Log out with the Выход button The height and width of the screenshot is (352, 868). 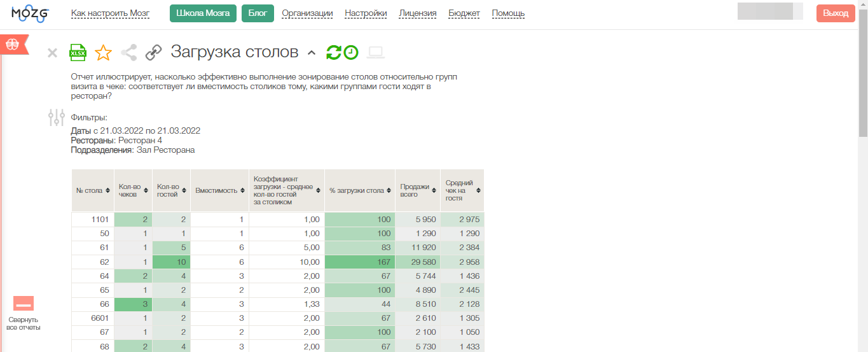click(836, 13)
